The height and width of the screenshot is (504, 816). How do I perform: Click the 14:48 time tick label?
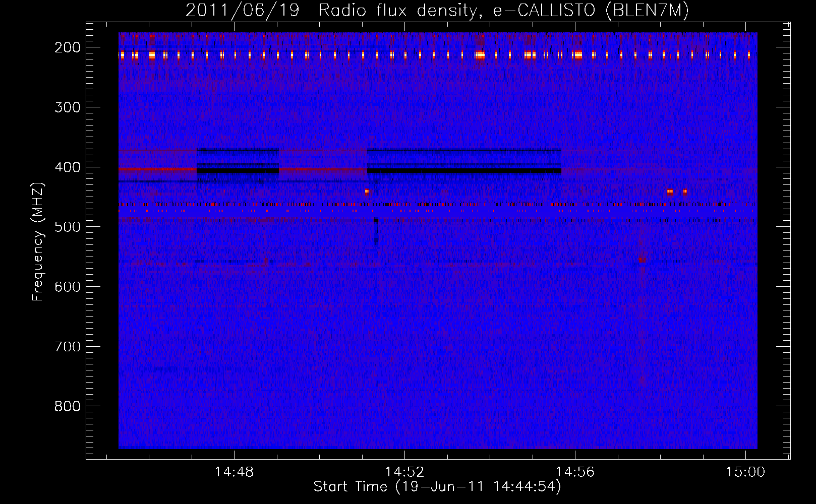[x=235, y=472]
